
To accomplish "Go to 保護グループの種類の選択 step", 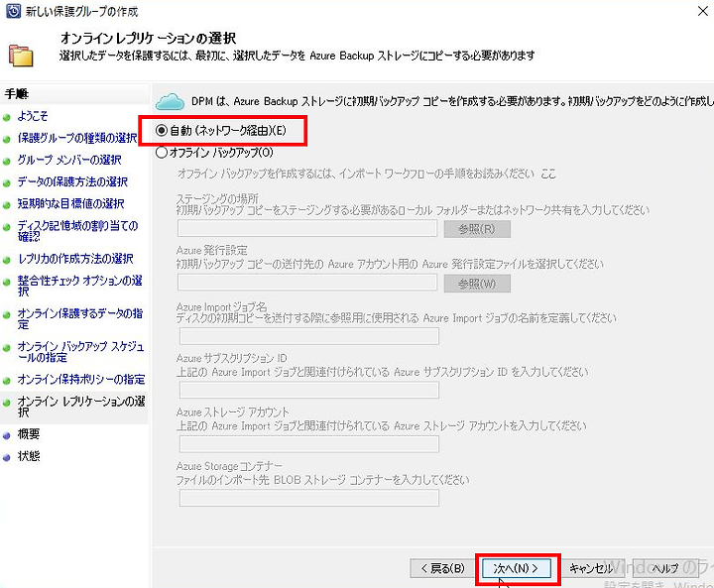I will 77,138.
